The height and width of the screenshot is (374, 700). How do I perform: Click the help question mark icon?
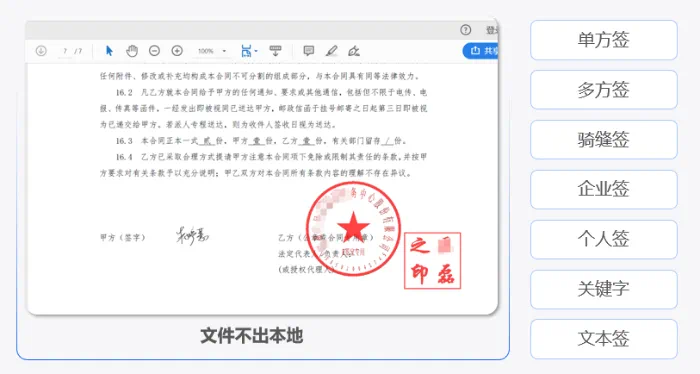click(x=466, y=30)
